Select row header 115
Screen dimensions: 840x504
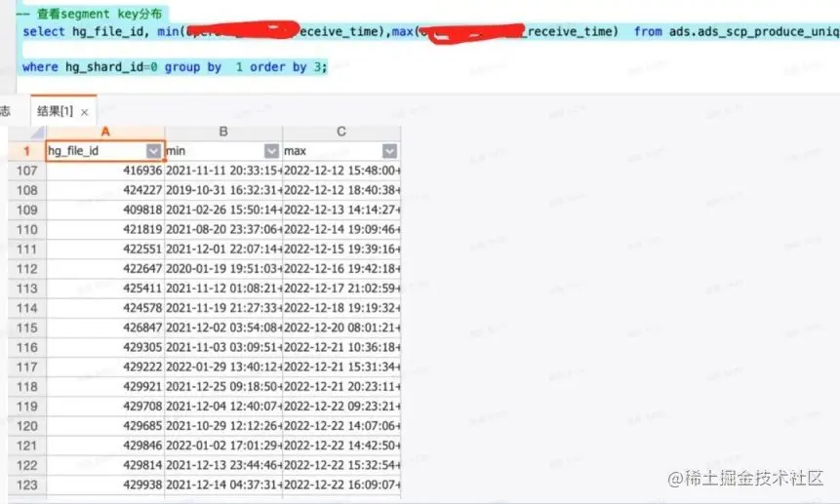(26, 328)
